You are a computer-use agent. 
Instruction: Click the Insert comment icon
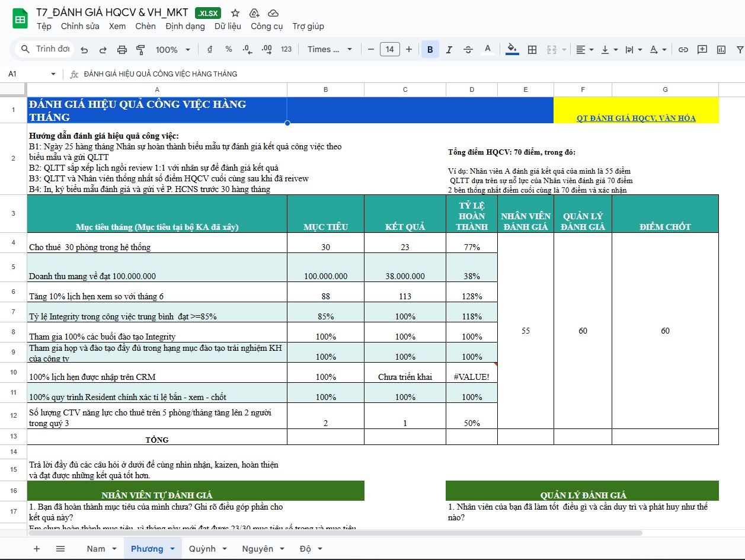pos(702,50)
